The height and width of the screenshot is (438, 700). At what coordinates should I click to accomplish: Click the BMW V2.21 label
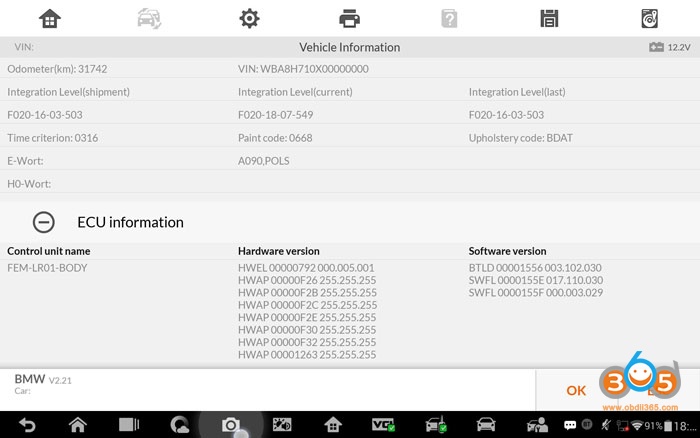[43, 379]
